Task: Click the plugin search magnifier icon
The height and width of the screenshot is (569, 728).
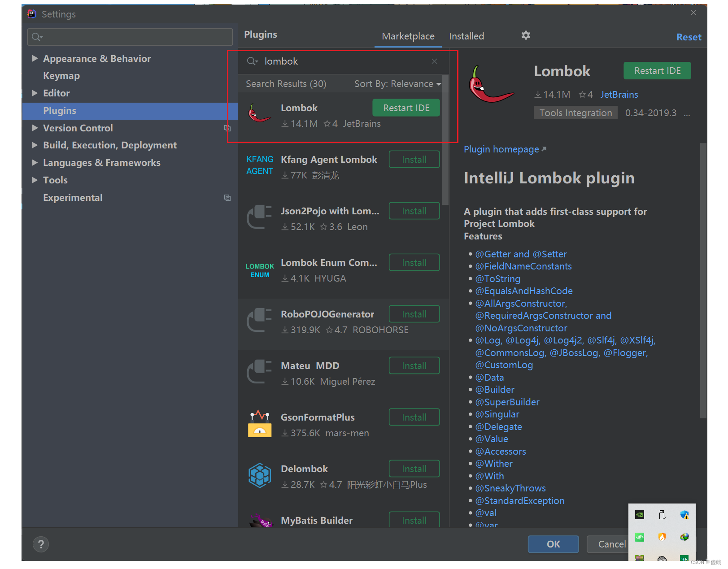Action: tap(252, 61)
